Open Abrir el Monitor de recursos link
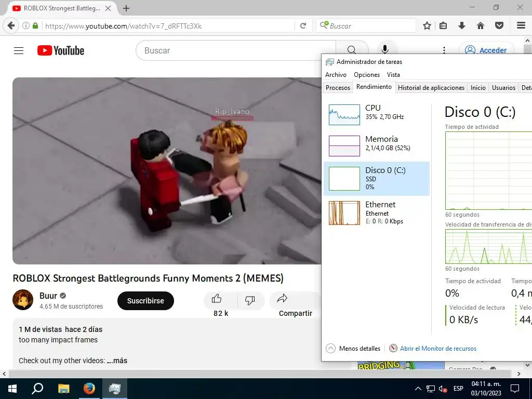 pyautogui.click(x=437, y=349)
